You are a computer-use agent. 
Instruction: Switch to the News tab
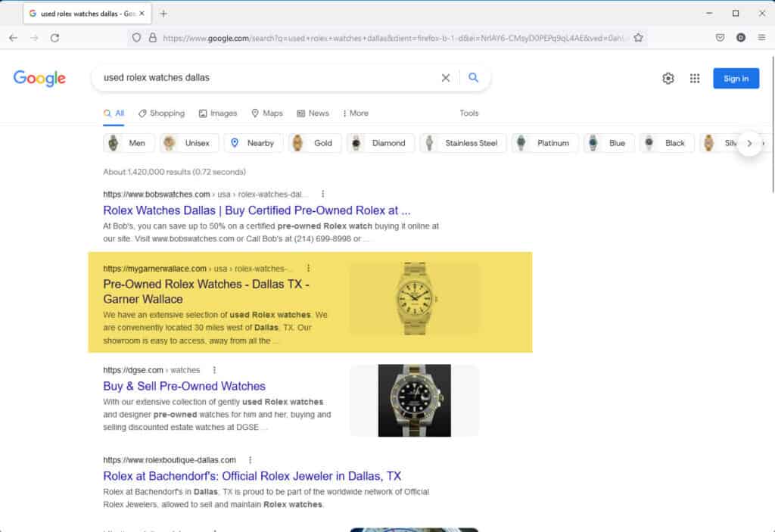pyautogui.click(x=313, y=114)
